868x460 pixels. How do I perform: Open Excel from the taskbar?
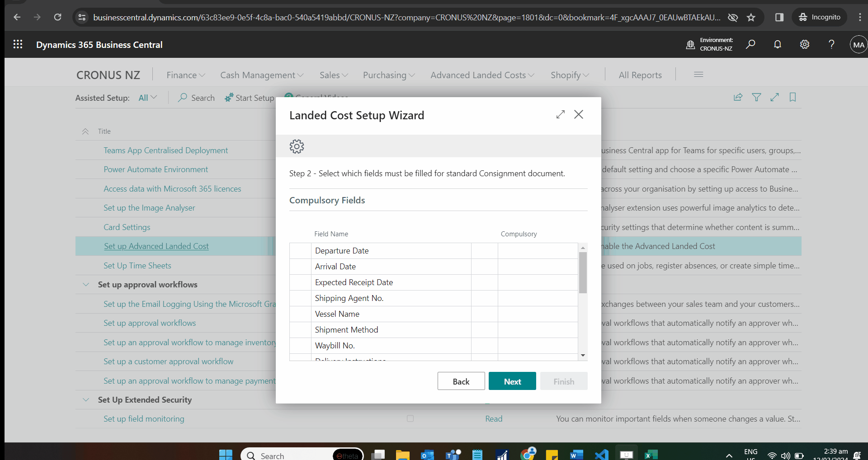(x=651, y=455)
